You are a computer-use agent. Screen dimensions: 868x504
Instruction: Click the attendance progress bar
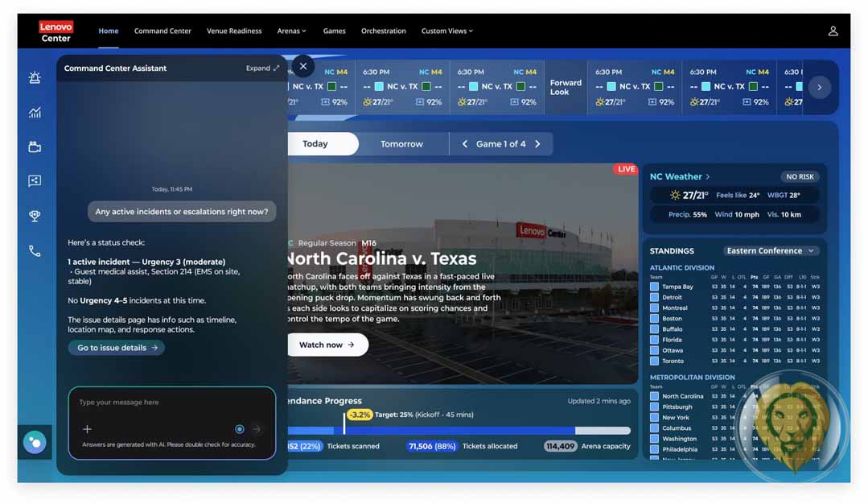click(459, 431)
